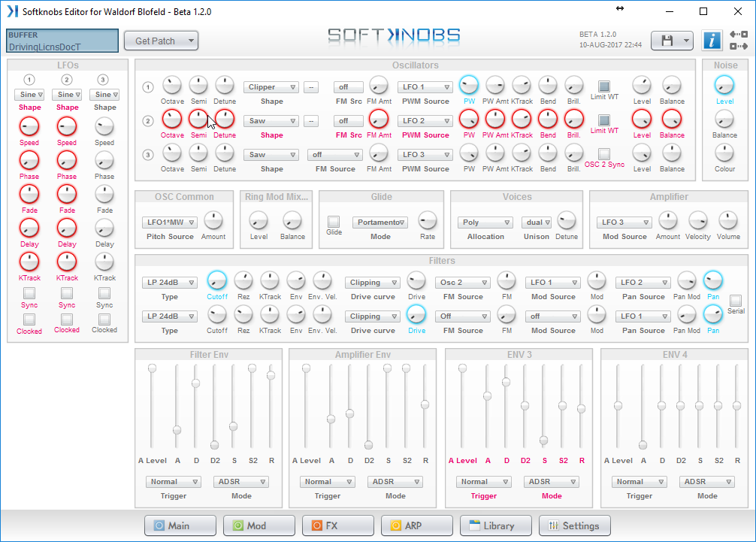Click the ENV 4 A slider handle

[x=643, y=444]
